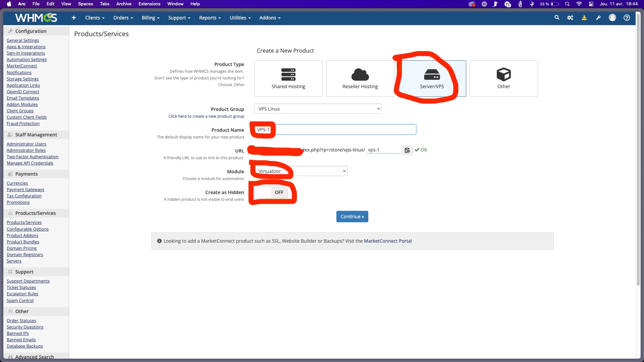Open the Product Group dropdown
The width and height of the screenshot is (644, 362).
click(x=318, y=109)
